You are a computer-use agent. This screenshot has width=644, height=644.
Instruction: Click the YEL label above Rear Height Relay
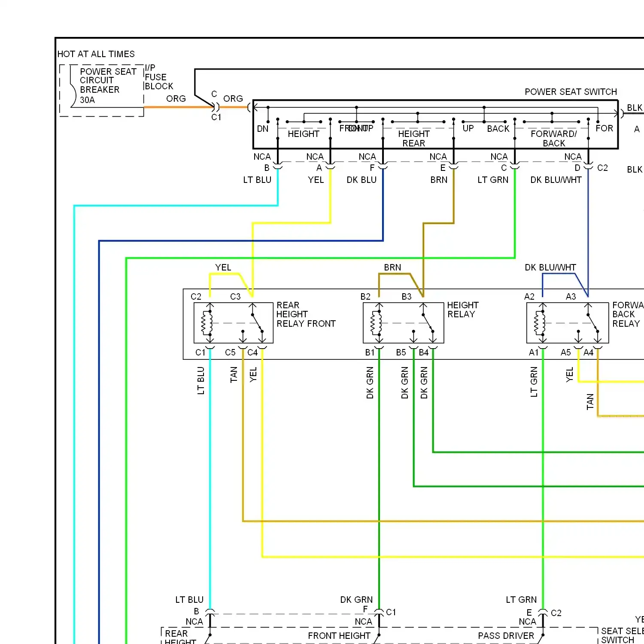(223, 267)
